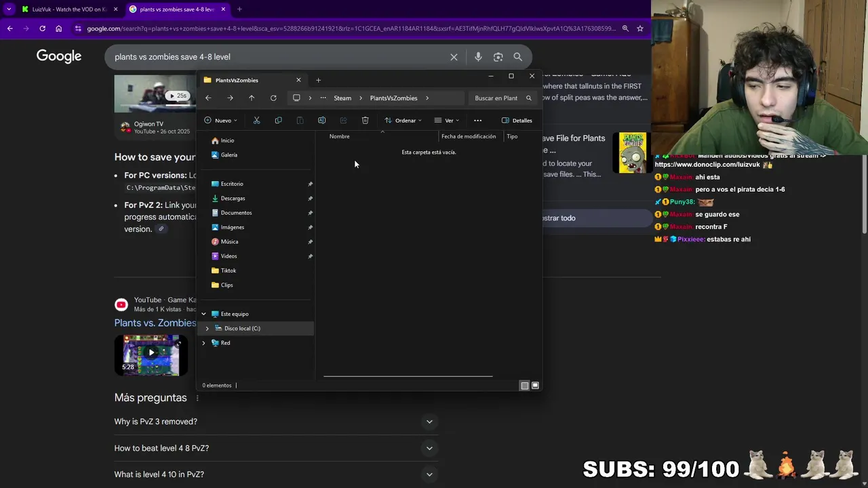Focus the Buscar en Plant search box
The height and width of the screenshot is (488, 868).
coord(502,98)
